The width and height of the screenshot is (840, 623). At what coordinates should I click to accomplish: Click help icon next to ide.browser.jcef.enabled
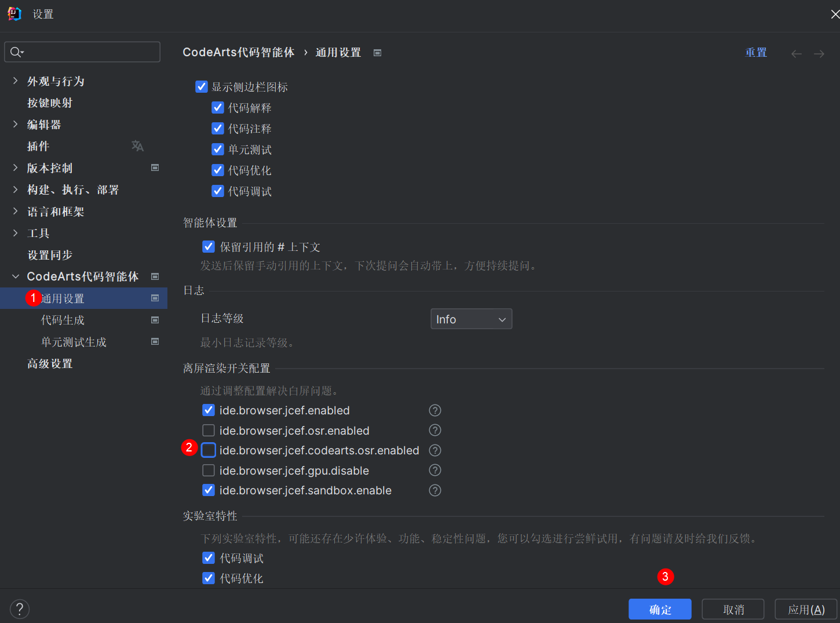click(x=435, y=410)
